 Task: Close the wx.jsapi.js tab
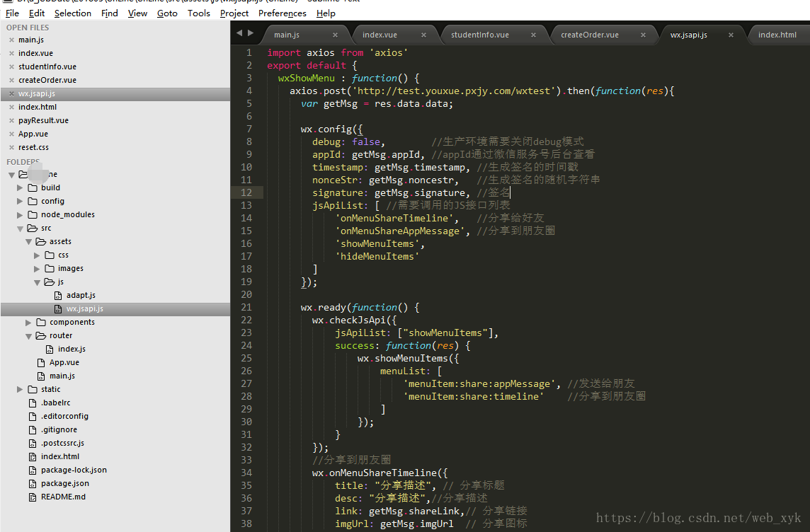[x=731, y=35]
